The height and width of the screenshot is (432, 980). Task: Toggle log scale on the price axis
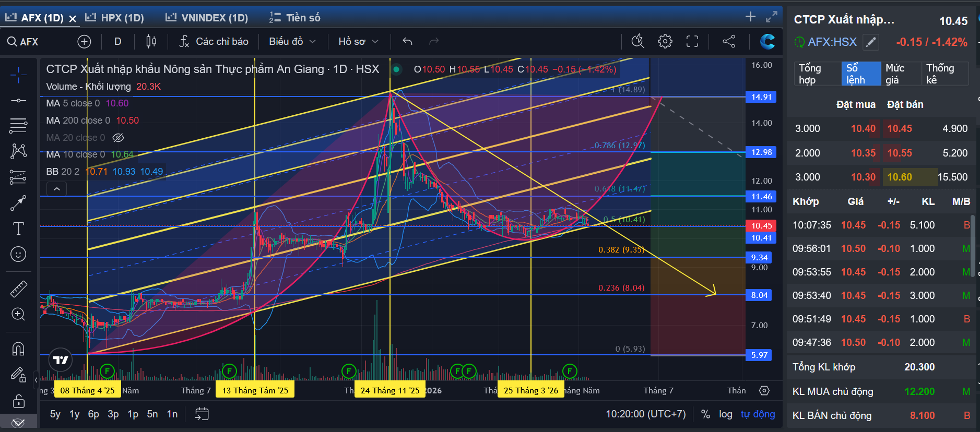click(726, 414)
